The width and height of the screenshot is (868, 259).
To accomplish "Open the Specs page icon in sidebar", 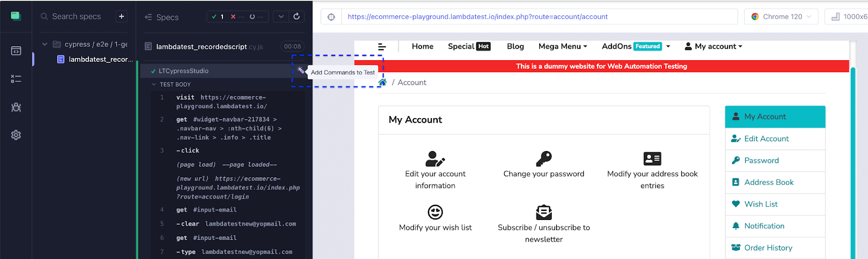I will 16,51.
